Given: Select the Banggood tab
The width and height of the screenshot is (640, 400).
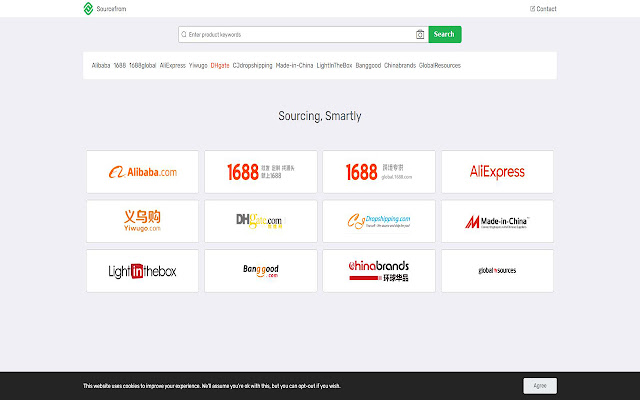Looking at the screenshot, I should [x=368, y=65].
